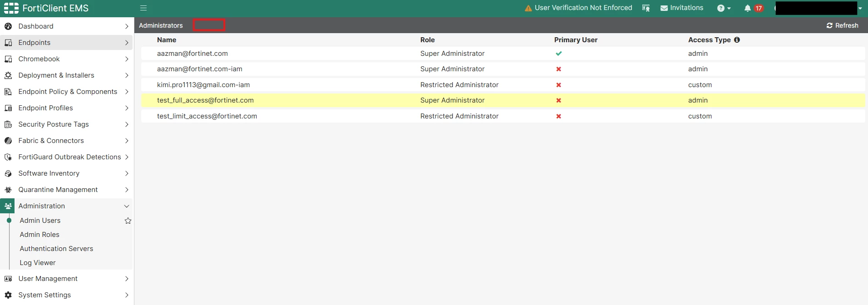Click the orange warning triangle icon
868x305 pixels.
click(528, 8)
